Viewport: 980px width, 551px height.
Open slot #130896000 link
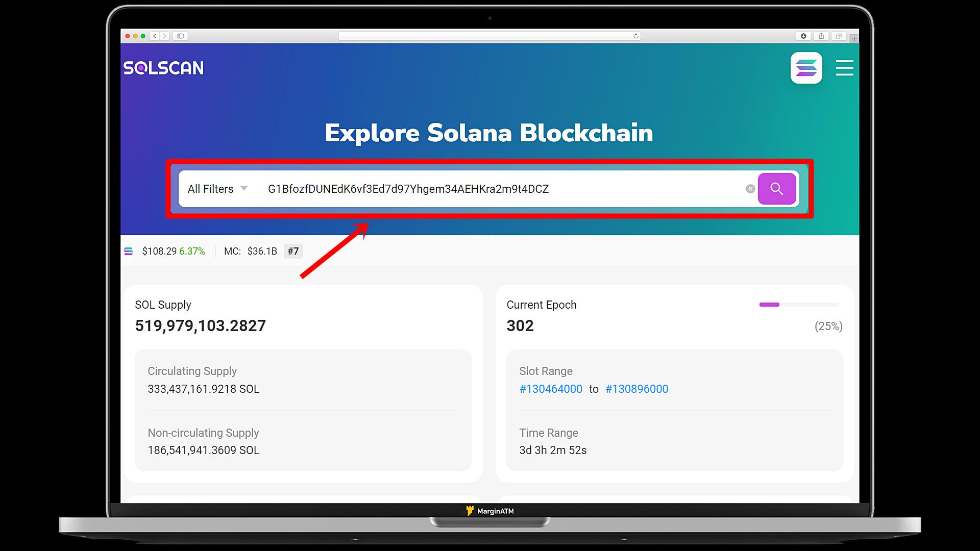[x=636, y=389]
